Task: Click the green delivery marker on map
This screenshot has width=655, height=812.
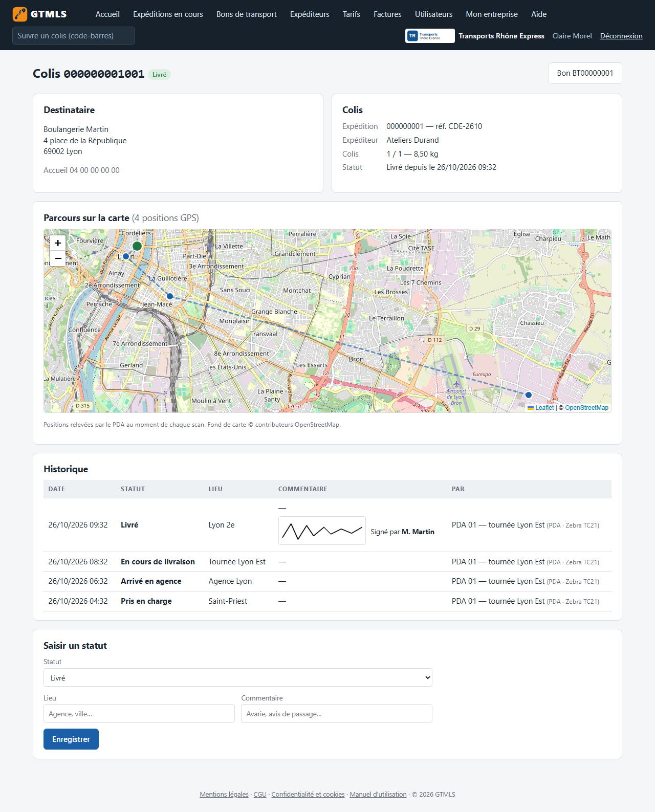Action: pos(137,246)
